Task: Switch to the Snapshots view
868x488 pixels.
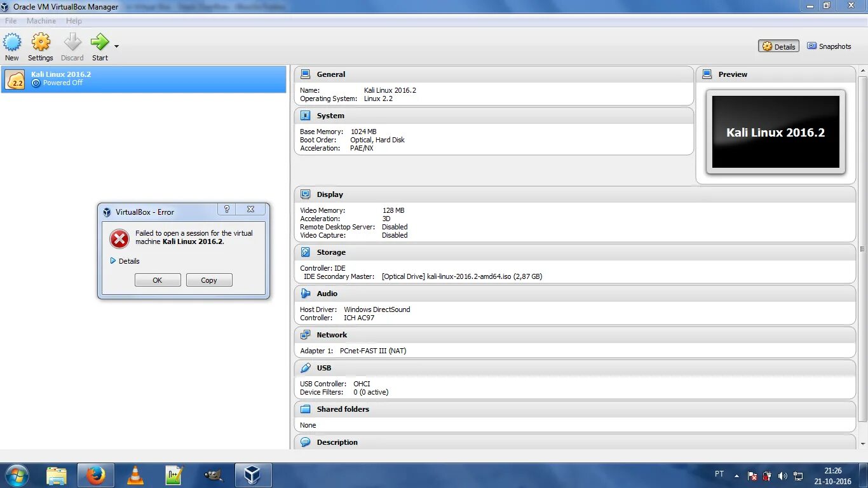Action: click(x=829, y=46)
